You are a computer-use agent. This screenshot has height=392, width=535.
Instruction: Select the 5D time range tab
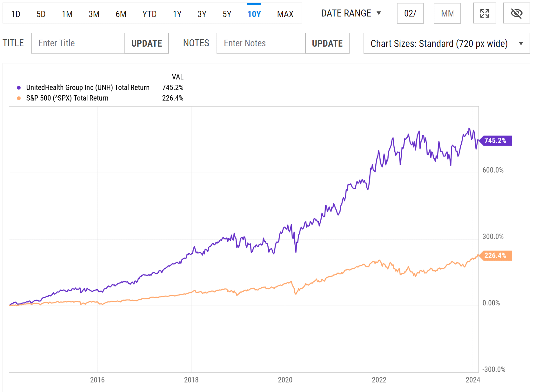(41, 14)
